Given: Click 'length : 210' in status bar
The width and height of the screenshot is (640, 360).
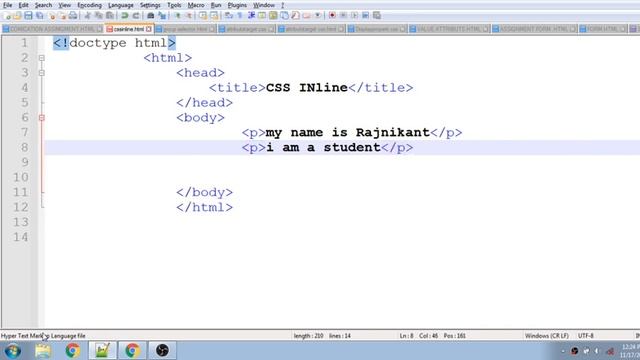Looking at the screenshot, I should pyautogui.click(x=308, y=336).
